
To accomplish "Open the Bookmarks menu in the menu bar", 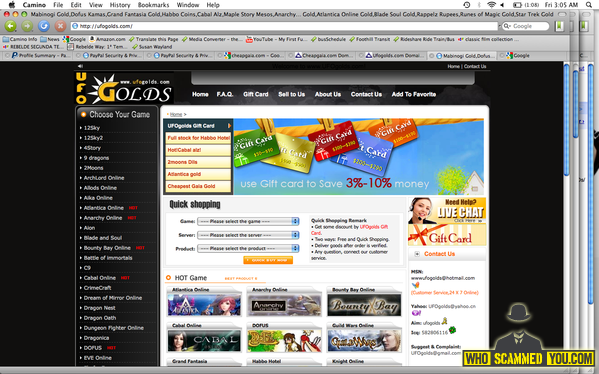I will [153, 5].
